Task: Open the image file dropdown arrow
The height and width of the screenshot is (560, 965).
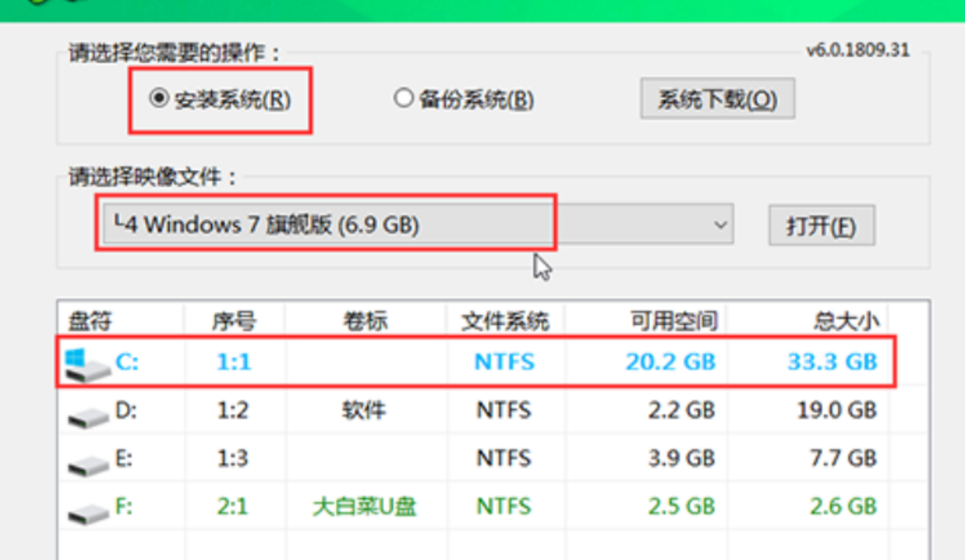Action: pyautogui.click(x=721, y=224)
